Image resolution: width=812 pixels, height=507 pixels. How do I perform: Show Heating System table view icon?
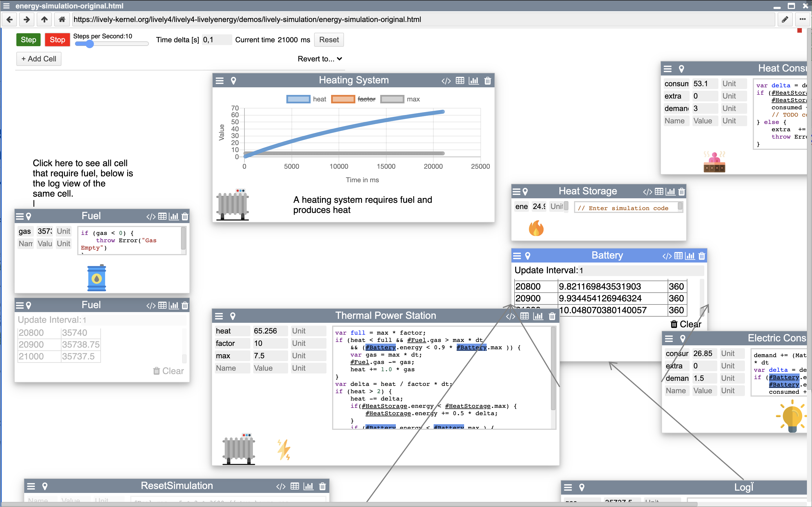[460, 81]
